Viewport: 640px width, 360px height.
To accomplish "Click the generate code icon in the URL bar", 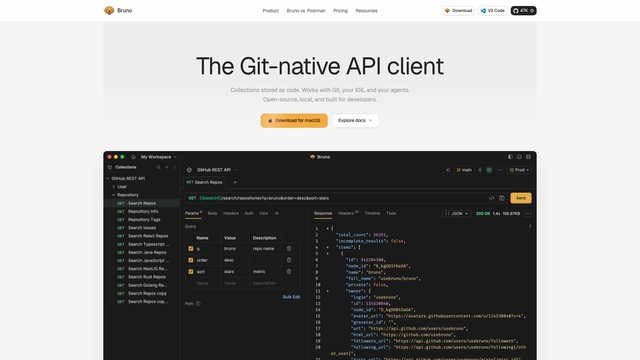I will pyautogui.click(x=491, y=198).
